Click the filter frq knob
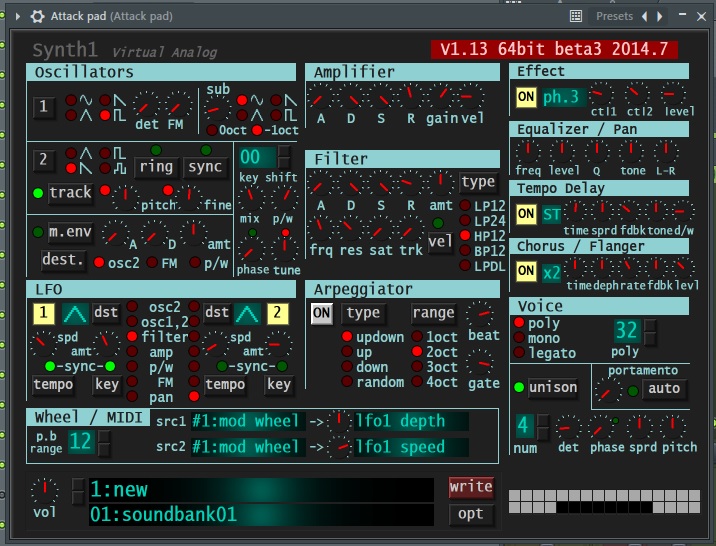The width and height of the screenshot is (716, 546). click(321, 230)
